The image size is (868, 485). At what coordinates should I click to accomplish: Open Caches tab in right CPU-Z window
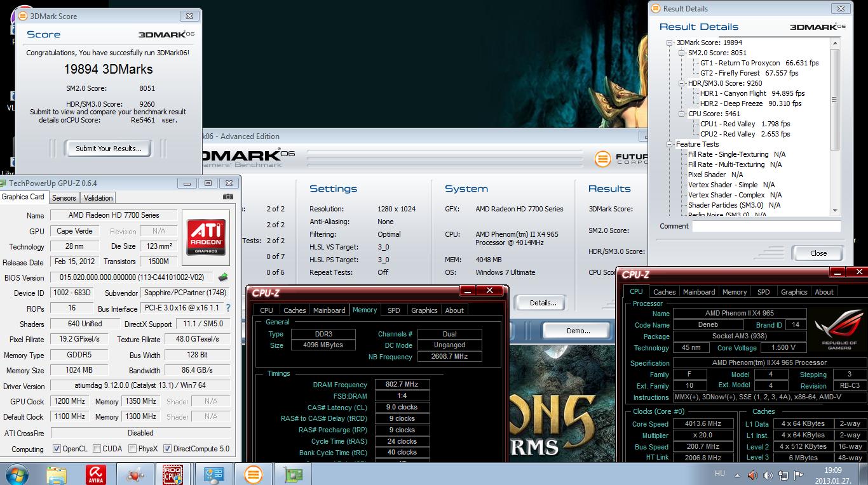(665, 292)
